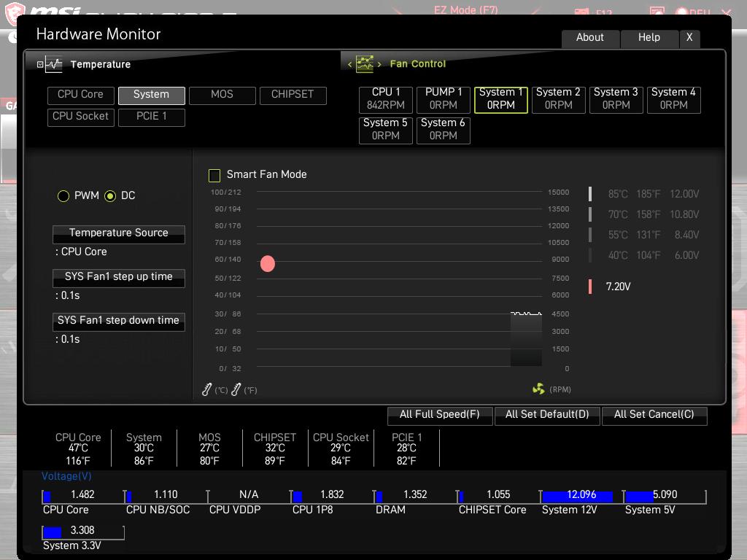Open the Help page
Image resolution: width=747 pixels, height=560 pixels.
coord(649,38)
